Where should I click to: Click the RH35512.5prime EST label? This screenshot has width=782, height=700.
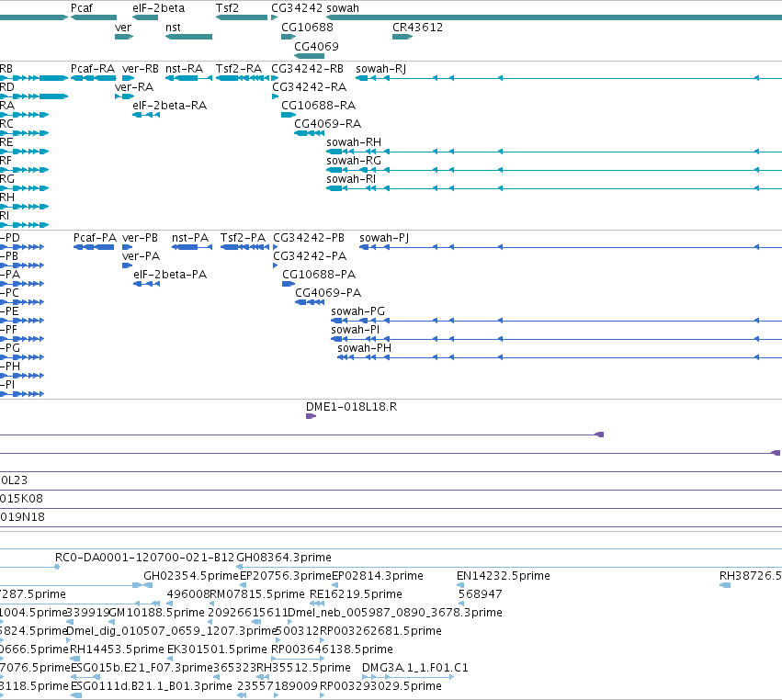303,667
